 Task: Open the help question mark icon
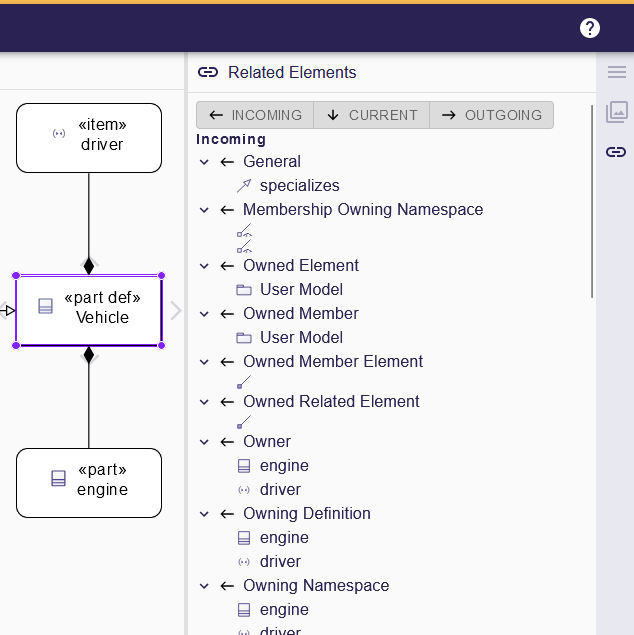[x=590, y=28]
